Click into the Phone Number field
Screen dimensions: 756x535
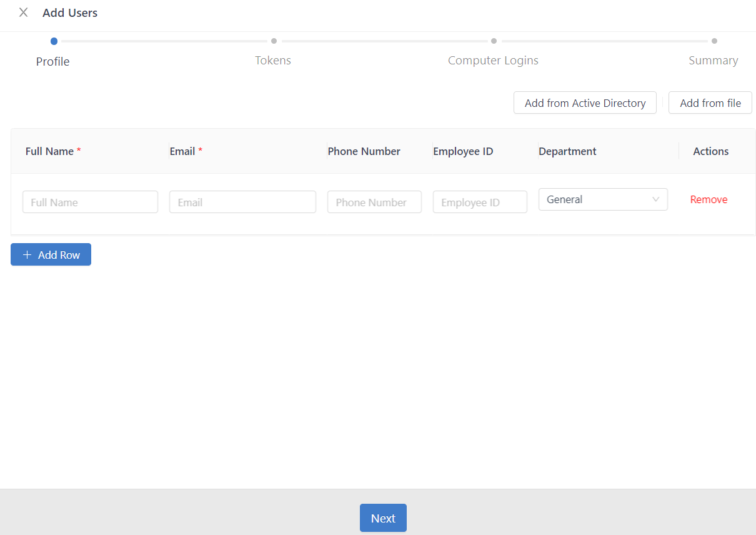374,202
